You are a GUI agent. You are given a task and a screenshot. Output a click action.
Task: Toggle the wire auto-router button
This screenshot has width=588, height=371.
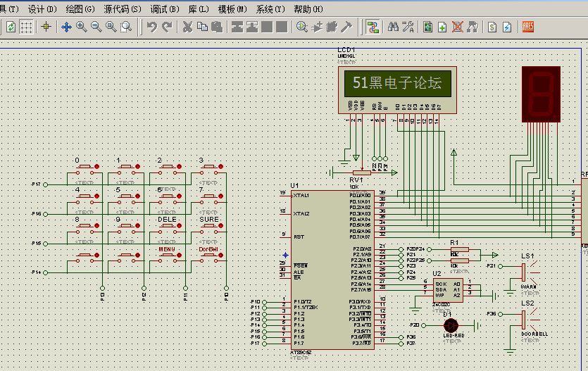[373, 27]
